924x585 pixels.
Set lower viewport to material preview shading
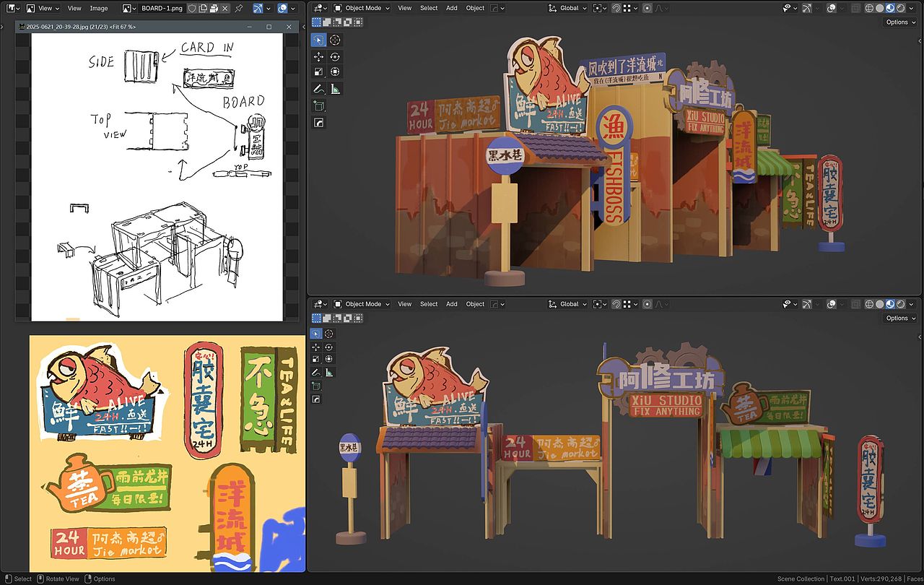click(891, 304)
